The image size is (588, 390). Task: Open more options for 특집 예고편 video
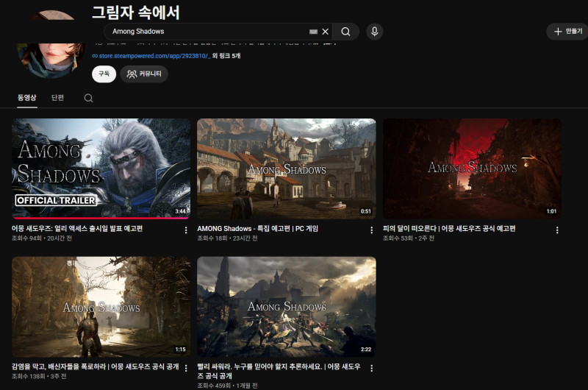tap(372, 230)
